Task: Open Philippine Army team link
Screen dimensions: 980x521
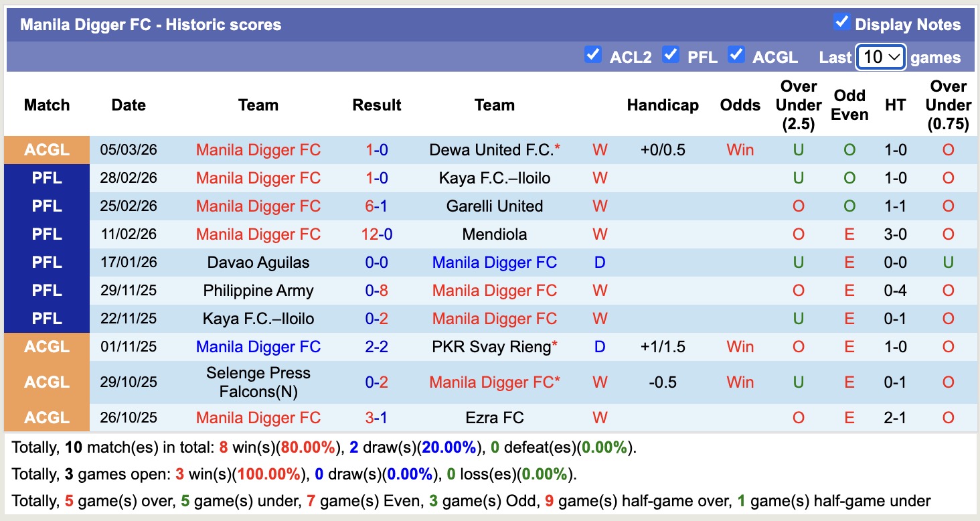Action: click(258, 291)
